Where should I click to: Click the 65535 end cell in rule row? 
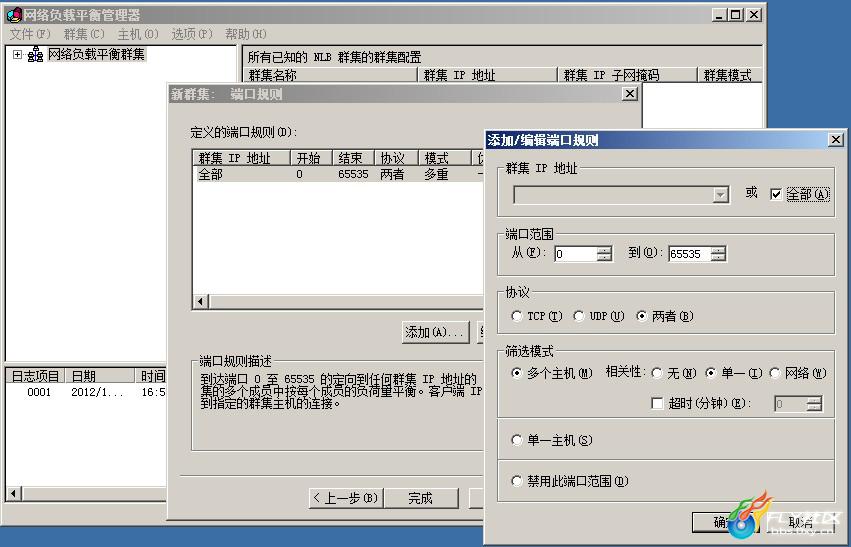coord(353,175)
